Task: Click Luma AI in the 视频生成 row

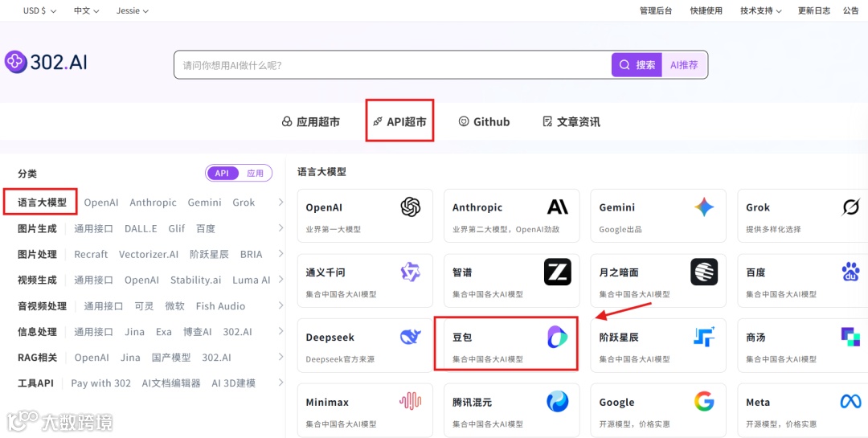Action: click(252, 280)
